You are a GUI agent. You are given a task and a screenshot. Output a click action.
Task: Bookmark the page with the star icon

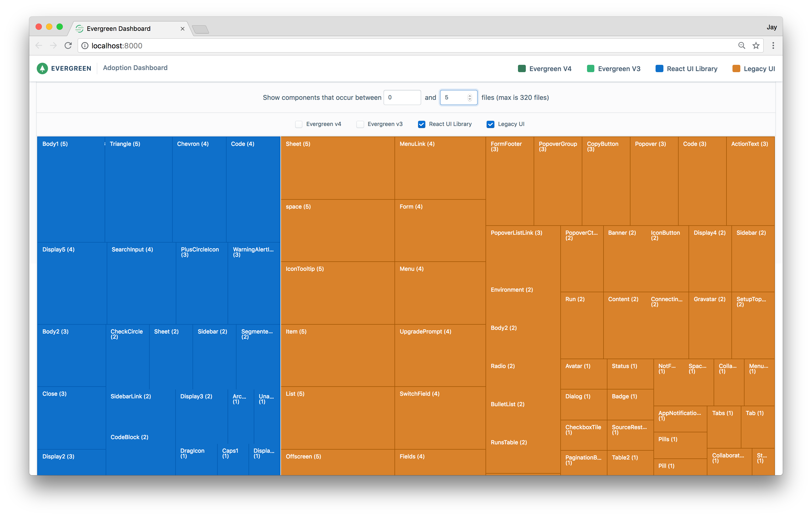(756, 45)
